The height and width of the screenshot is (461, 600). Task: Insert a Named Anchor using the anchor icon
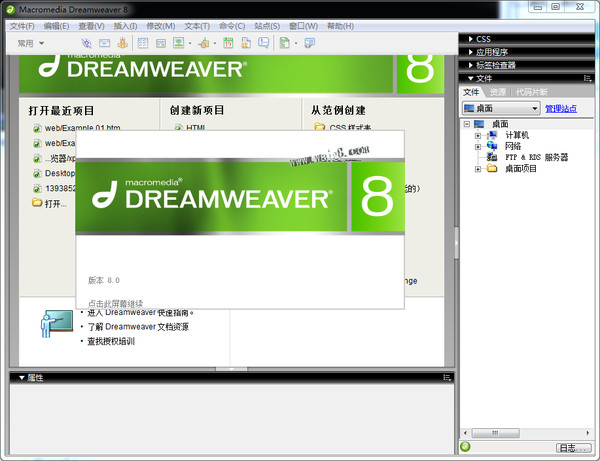[x=122, y=43]
